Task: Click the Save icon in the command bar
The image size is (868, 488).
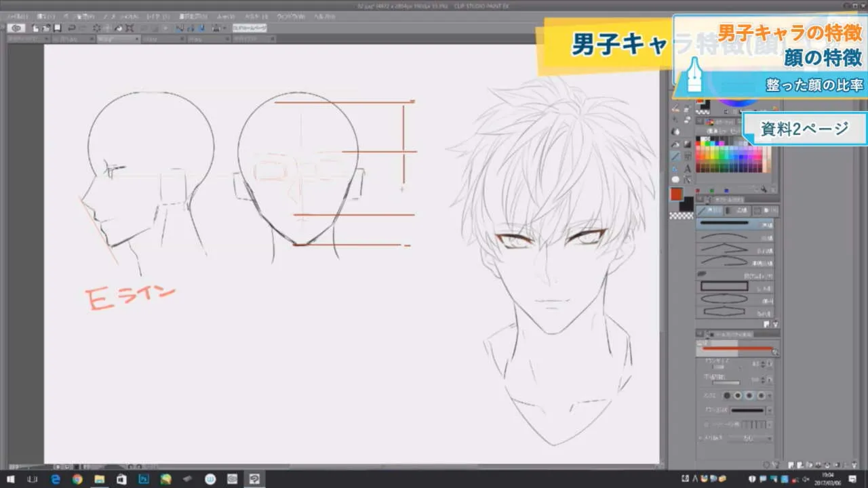Action: pyautogui.click(x=58, y=28)
